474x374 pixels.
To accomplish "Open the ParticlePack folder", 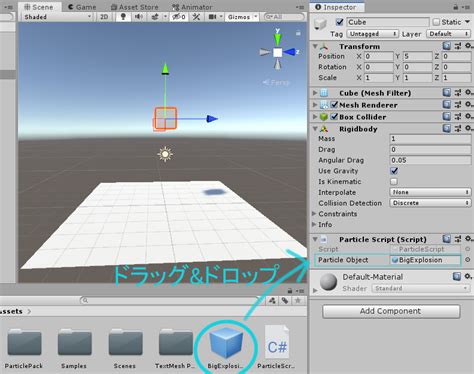I will point(24,348).
